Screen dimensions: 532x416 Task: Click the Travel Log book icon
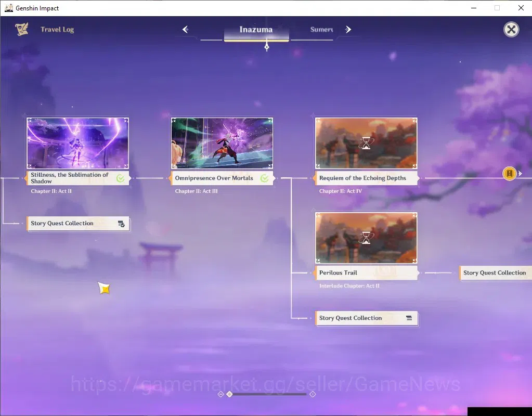tap(22, 29)
